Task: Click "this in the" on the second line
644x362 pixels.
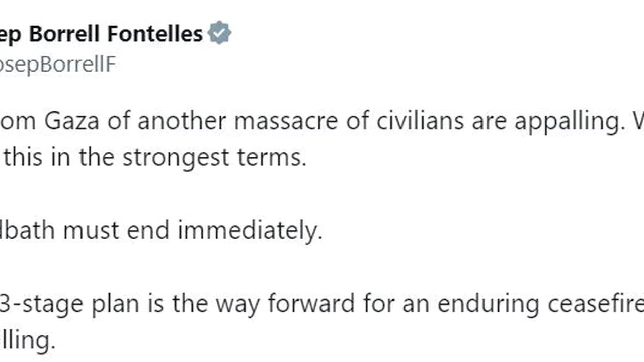Action: click(x=60, y=158)
